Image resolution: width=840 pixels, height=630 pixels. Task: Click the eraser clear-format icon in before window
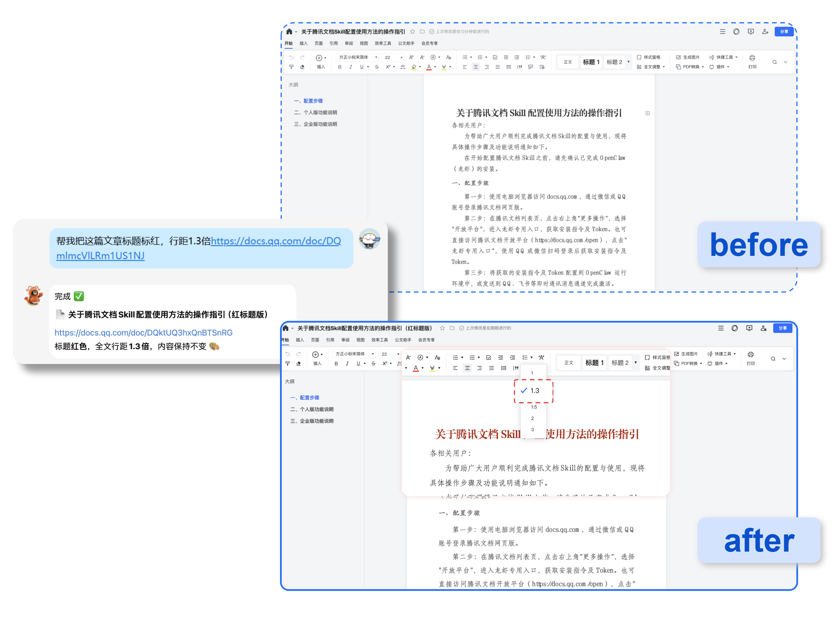pyautogui.click(x=302, y=67)
